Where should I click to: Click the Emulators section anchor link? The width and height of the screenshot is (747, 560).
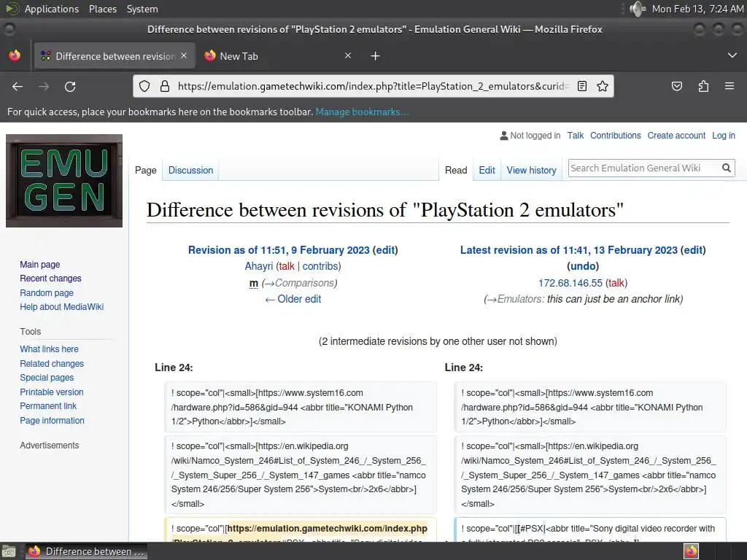pyautogui.click(x=516, y=299)
